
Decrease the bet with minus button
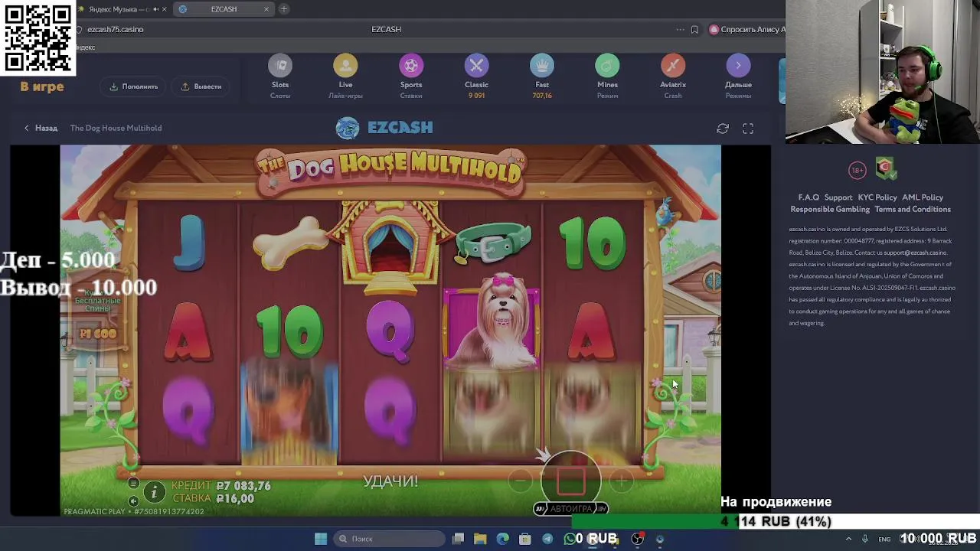click(520, 481)
